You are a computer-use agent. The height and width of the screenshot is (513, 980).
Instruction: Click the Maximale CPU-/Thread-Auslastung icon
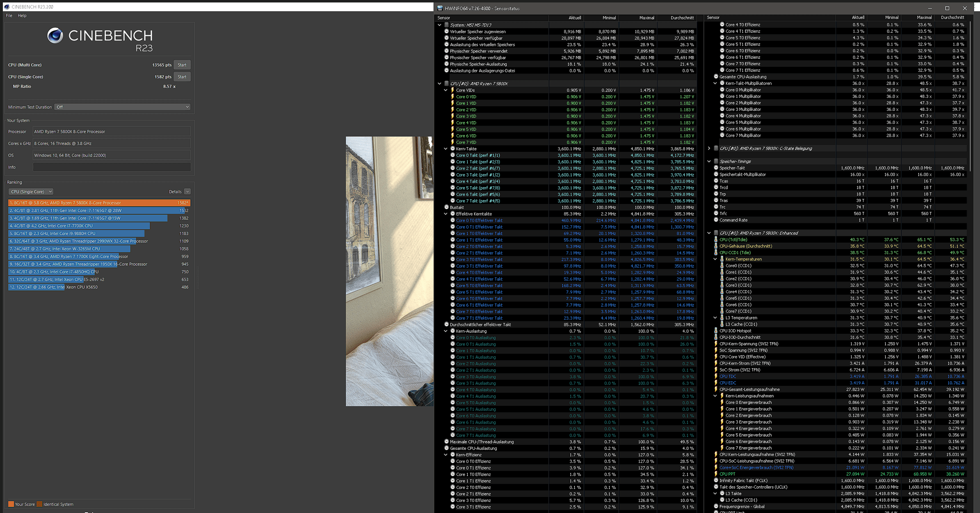(447, 442)
